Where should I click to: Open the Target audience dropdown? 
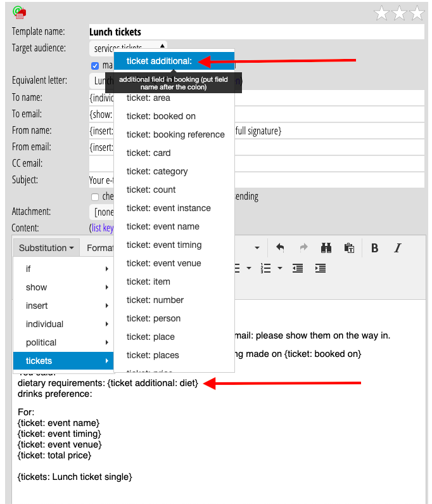tap(128, 48)
